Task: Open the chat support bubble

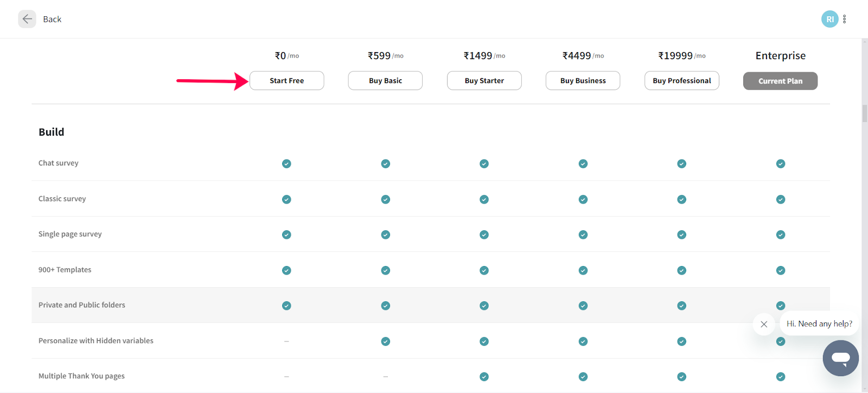Action: click(840, 358)
